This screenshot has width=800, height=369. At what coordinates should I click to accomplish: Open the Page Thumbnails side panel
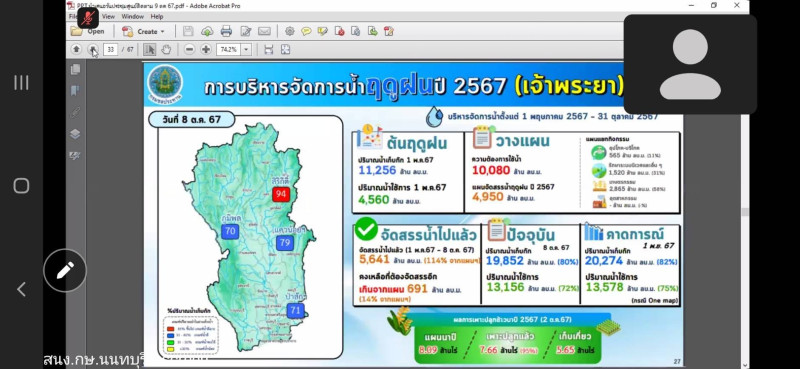76,69
